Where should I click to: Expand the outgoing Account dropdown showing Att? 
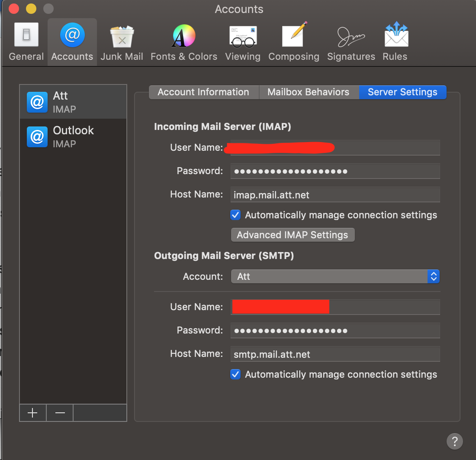pyautogui.click(x=335, y=276)
